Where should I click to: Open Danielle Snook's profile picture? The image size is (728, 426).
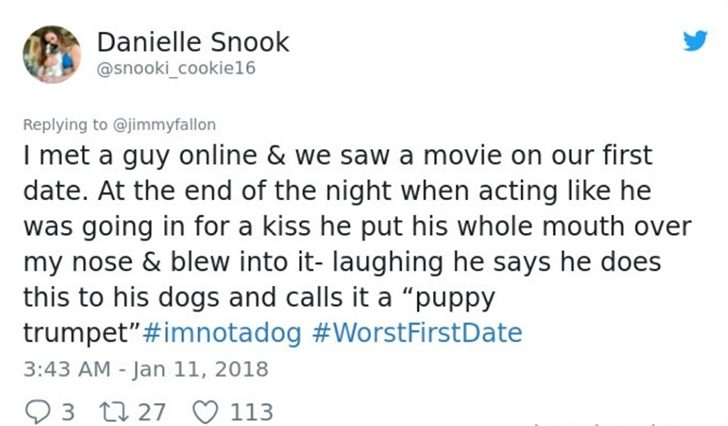(52, 54)
